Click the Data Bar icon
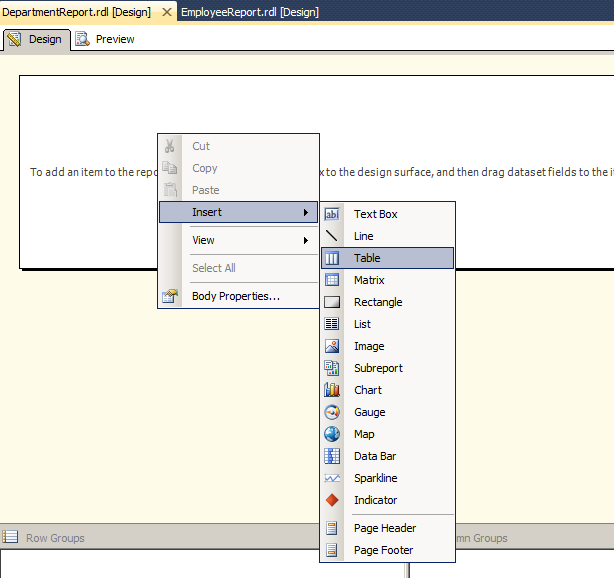Viewport: 614px width, 578px height. click(332, 456)
